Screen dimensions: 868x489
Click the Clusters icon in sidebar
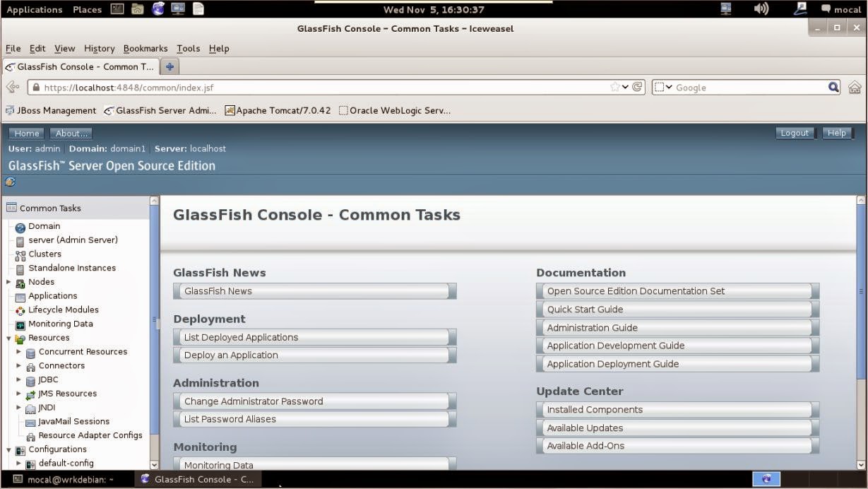point(20,254)
